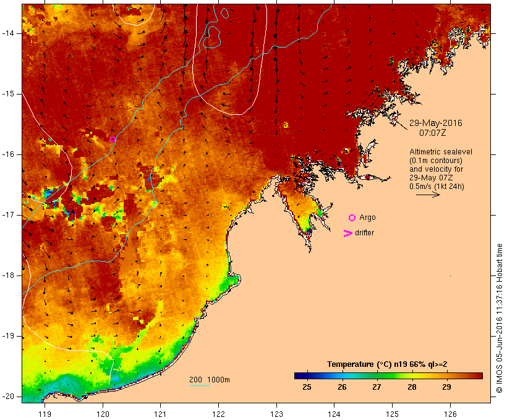Viewport: 507px width, 420px height.
Task: Click the temperature colorbar at 29 red
Action: click(x=446, y=376)
